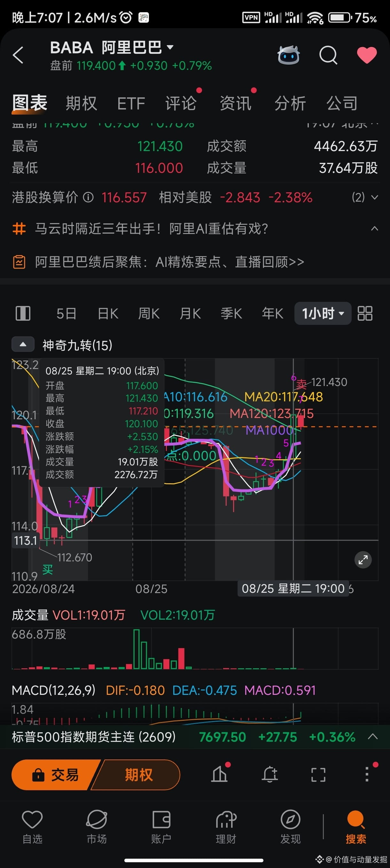Select the 年K chart period
This screenshot has width=390, height=868.
pyautogui.click(x=273, y=314)
